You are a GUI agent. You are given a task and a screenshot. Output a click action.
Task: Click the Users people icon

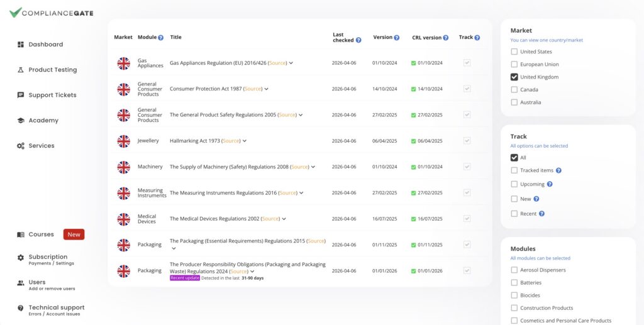coord(21,283)
